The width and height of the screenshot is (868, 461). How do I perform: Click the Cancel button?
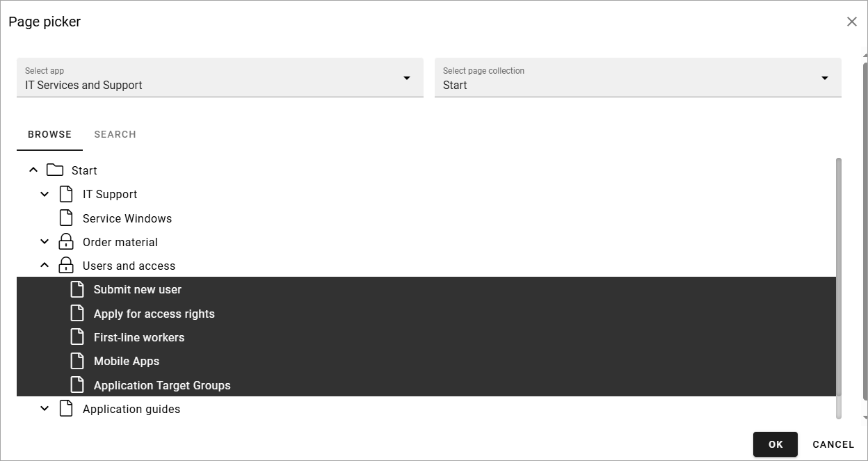pyautogui.click(x=833, y=444)
